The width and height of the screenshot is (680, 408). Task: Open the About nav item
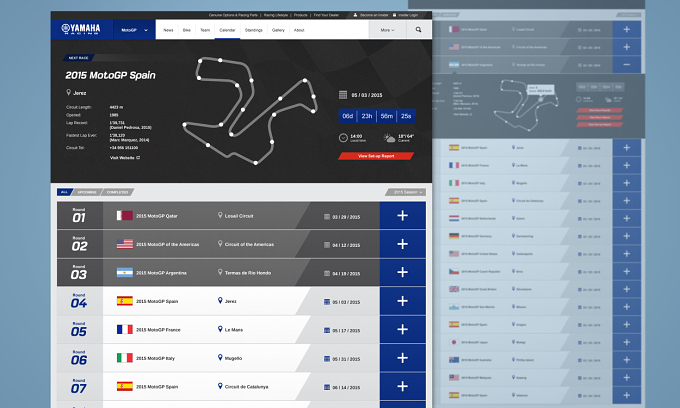(x=299, y=30)
